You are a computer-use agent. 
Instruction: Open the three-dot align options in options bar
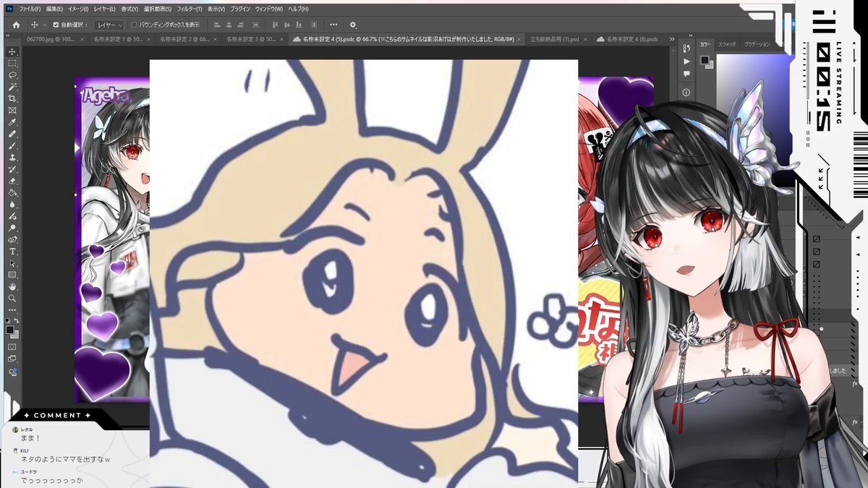click(334, 25)
